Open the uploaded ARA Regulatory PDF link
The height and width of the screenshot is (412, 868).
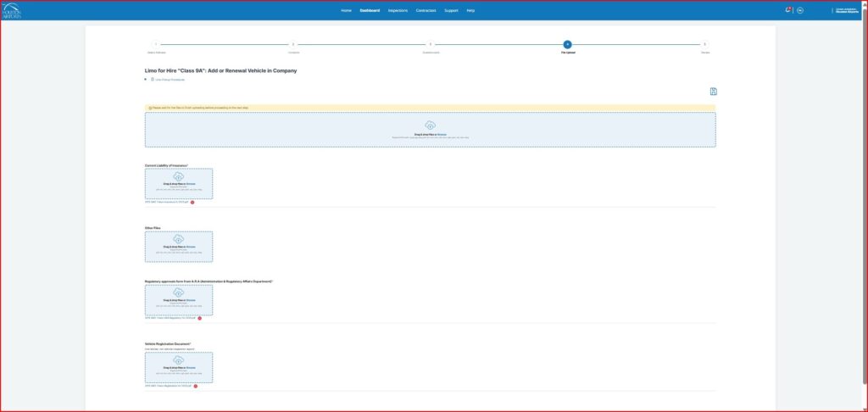(x=170, y=318)
